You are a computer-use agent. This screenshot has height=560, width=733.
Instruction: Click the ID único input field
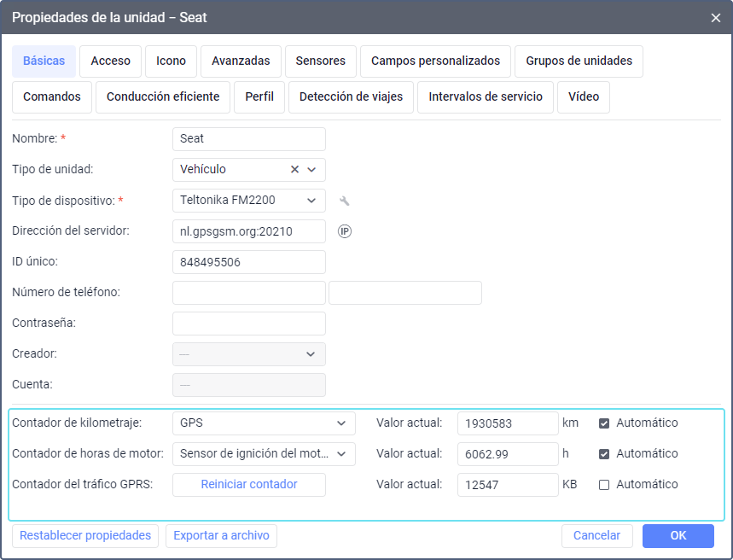[248, 262]
